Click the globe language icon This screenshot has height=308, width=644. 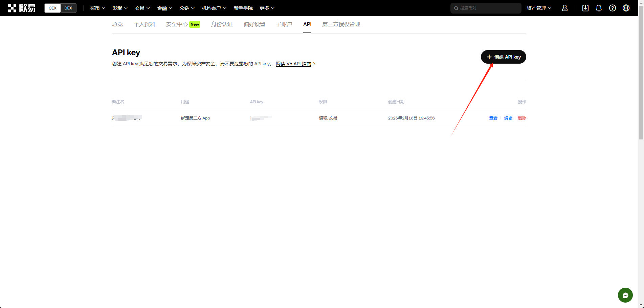(x=626, y=8)
